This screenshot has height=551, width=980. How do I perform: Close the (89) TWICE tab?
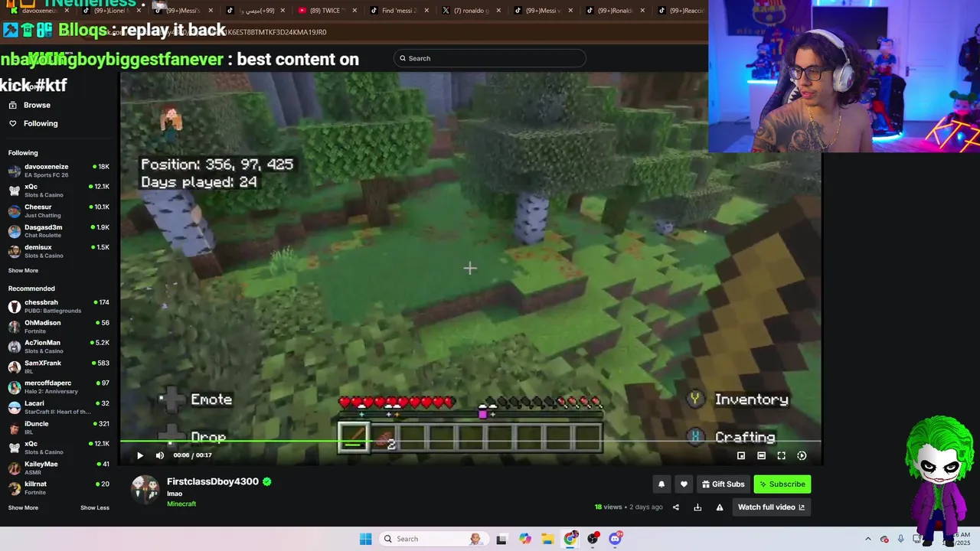coord(354,11)
